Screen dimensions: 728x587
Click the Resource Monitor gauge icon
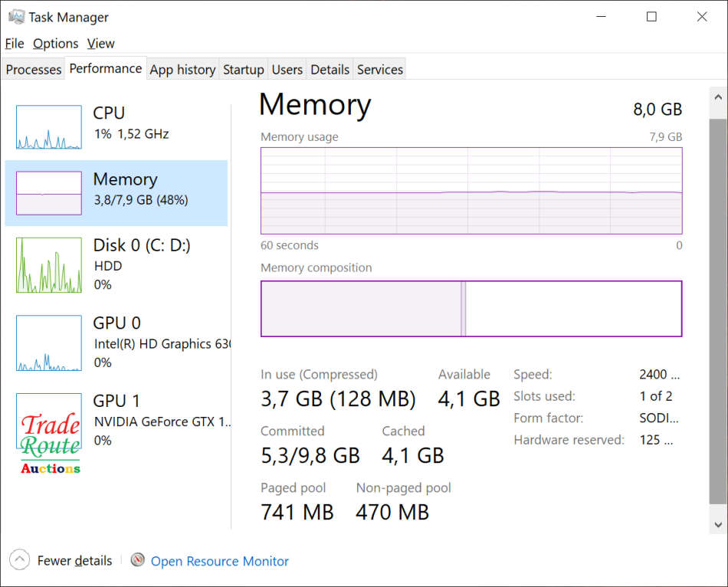pos(138,560)
